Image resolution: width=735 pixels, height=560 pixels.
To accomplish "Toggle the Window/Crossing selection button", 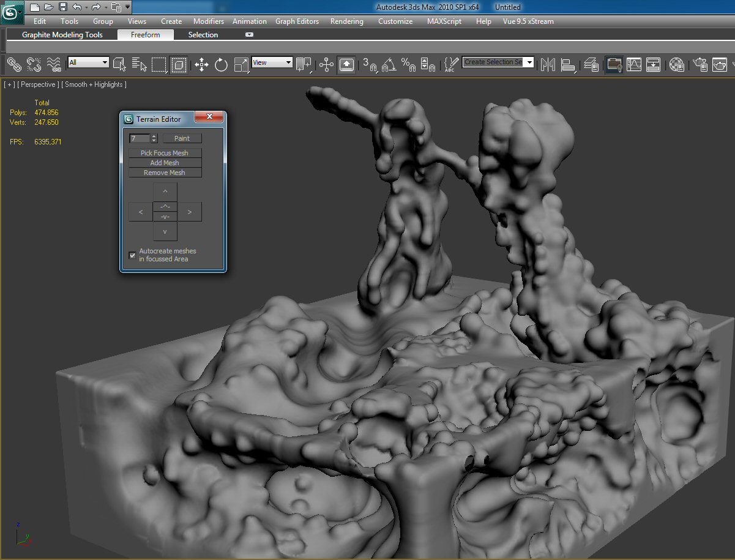I will 179,64.
